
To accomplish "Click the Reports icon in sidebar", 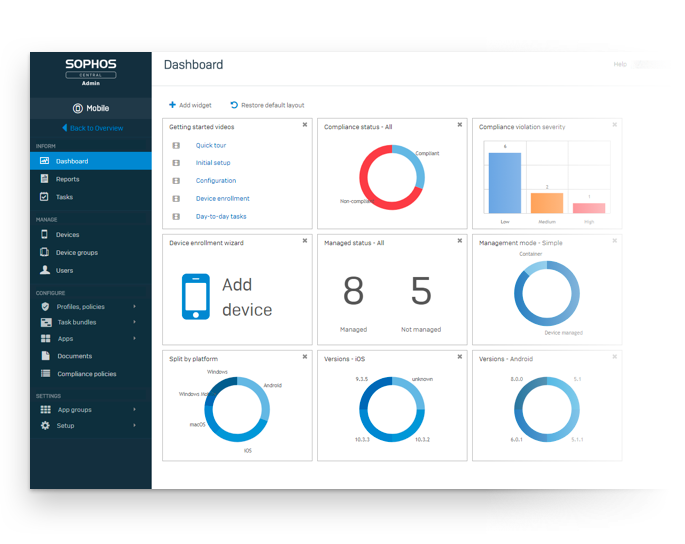I will coord(45,179).
